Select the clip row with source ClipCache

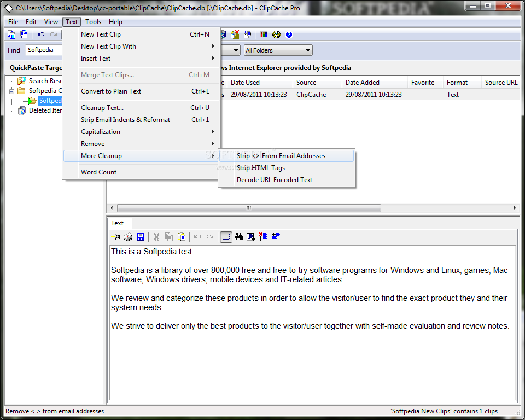370,95
